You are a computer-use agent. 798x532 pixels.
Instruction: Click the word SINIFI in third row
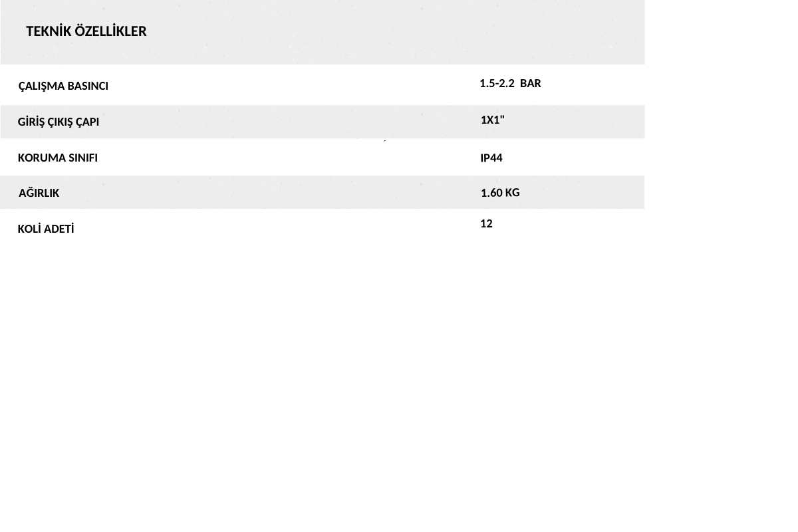[x=83, y=158]
